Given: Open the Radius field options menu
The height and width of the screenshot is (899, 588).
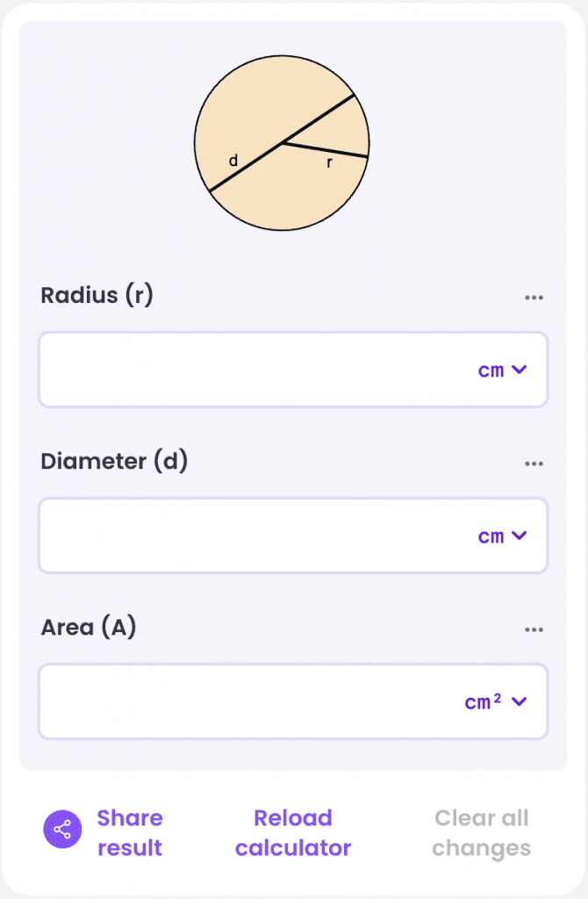Looking at the screenshot, I should [x=534, y=298].
